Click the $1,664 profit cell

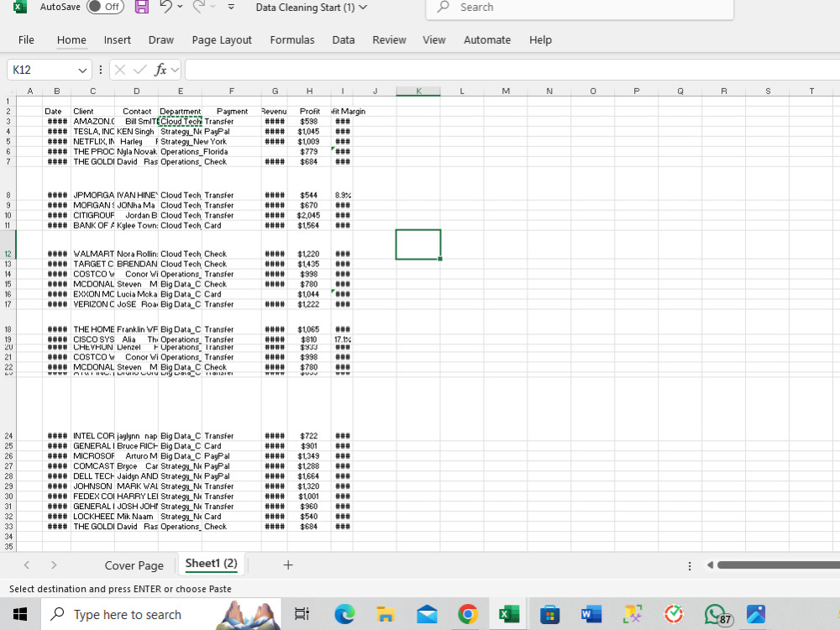coord(309,476)
